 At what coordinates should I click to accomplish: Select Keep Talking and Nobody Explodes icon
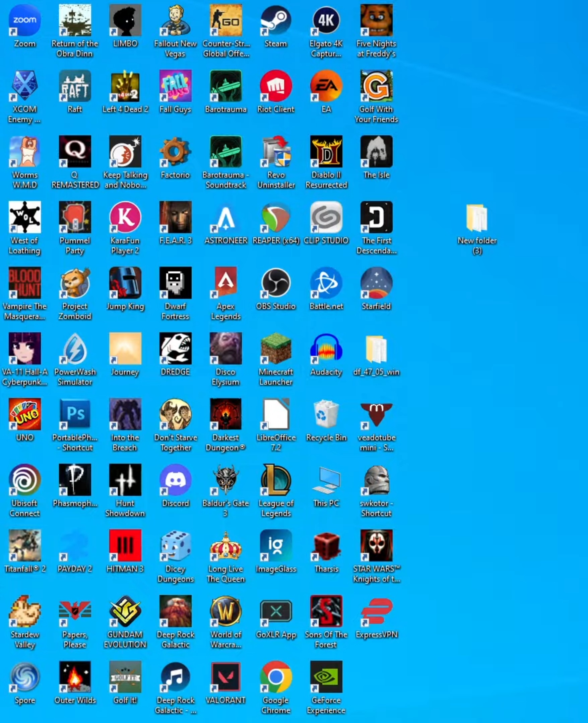[x=125, y=152]
